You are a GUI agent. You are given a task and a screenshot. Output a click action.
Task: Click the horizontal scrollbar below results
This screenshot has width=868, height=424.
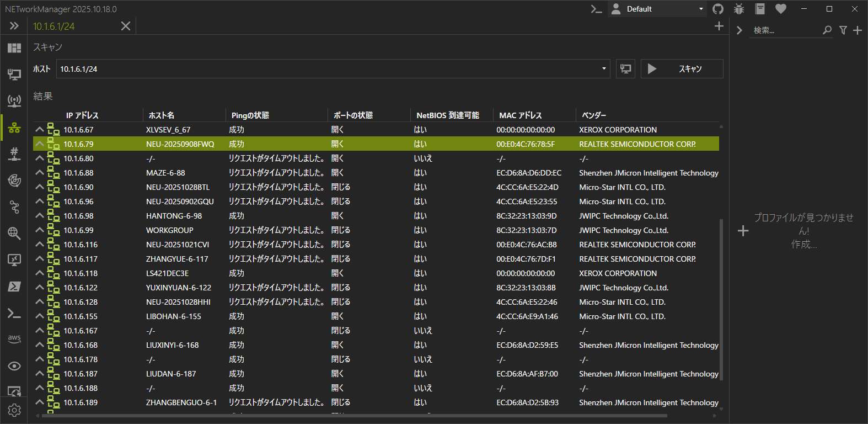point(353,415)
